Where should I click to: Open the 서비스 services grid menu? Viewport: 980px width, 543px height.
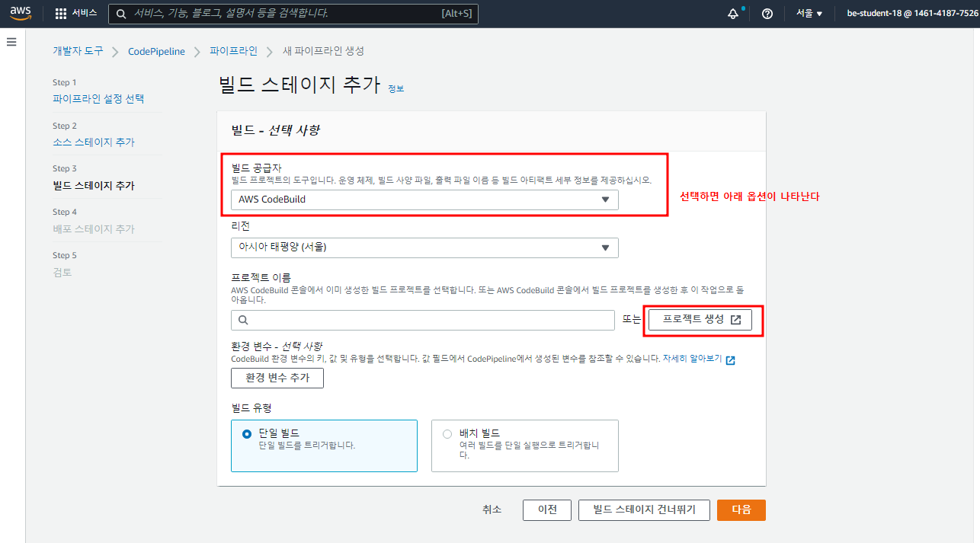pyautogui.click(x=76, y=14)
